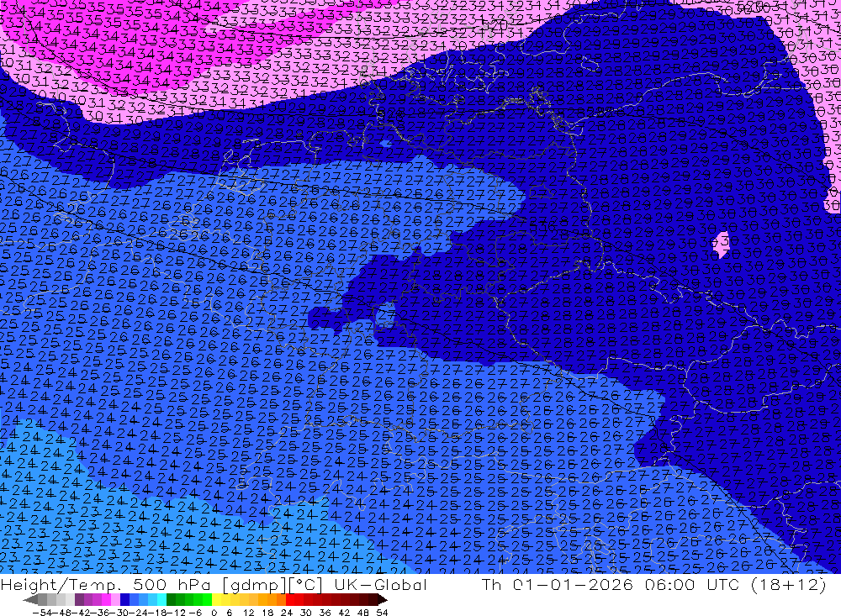The height and width of the screenshot is (616, 841).
Task: Click the '36' legend value
Action: click(x=325, y=613)
